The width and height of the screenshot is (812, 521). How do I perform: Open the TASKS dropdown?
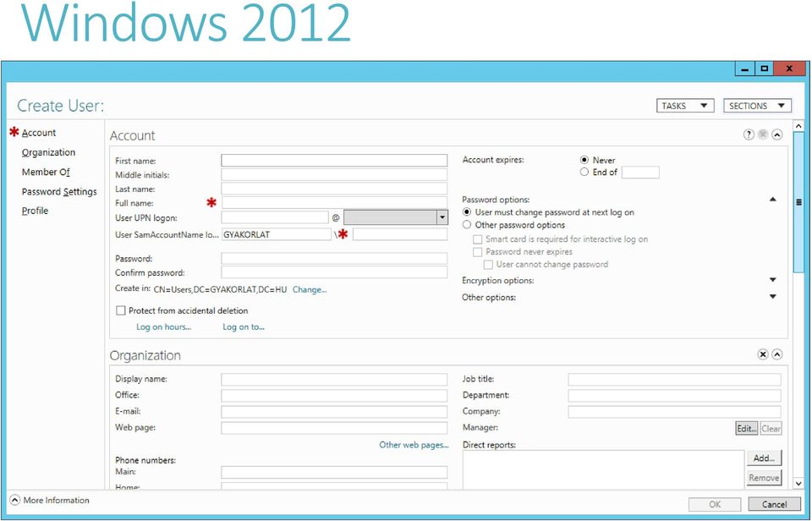(x=685, y=106)
